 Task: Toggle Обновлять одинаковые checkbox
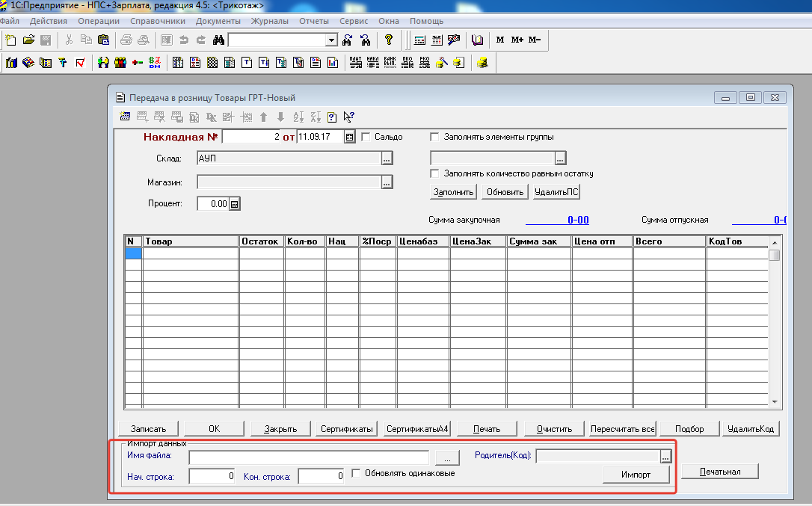coord(357,472)
